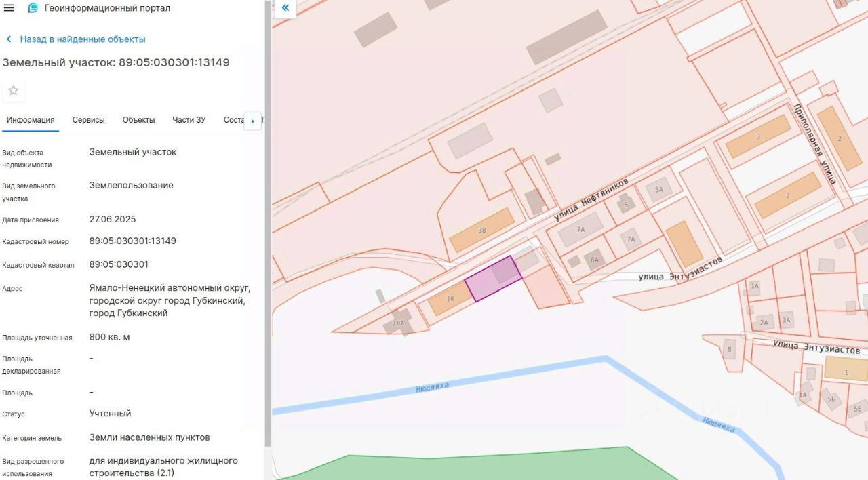Screen dimensions: 868x480
Task: Click the улица Нефтяников street label
Action: [x=591, y=199]
